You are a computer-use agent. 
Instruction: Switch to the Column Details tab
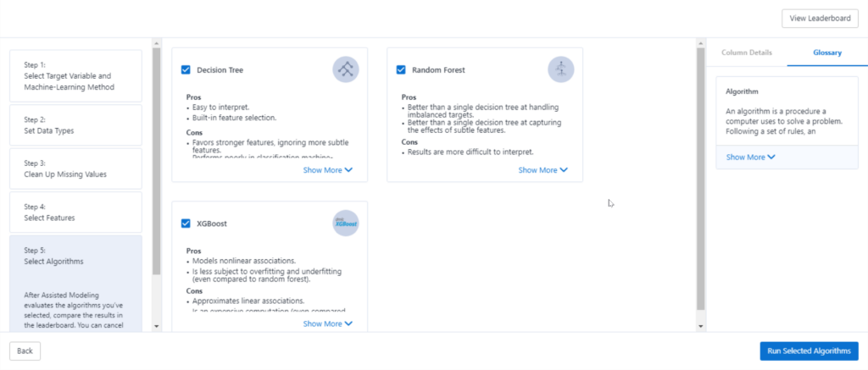click(747, 52)
